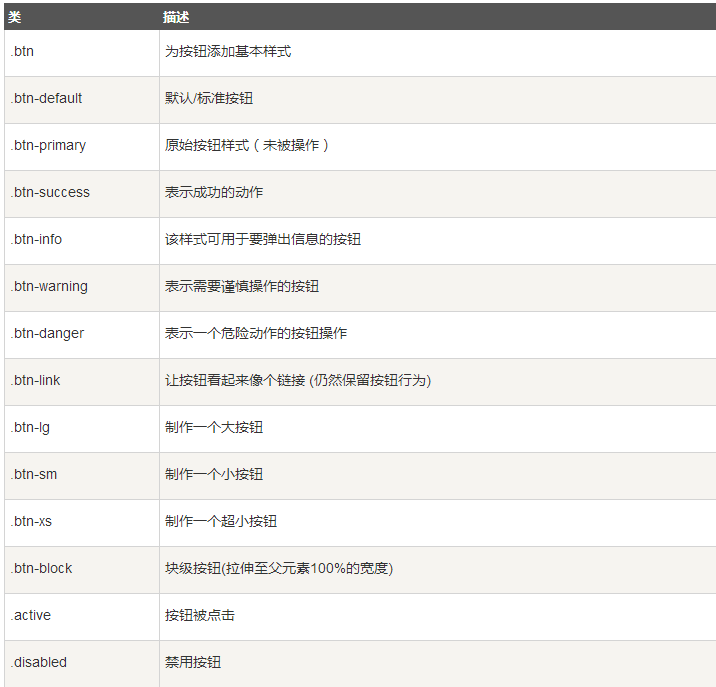This screenshot has width=716, height=687.
Task: Click description '表示一个危险动作的按钮操作'
Action: (x=256, y=333)
